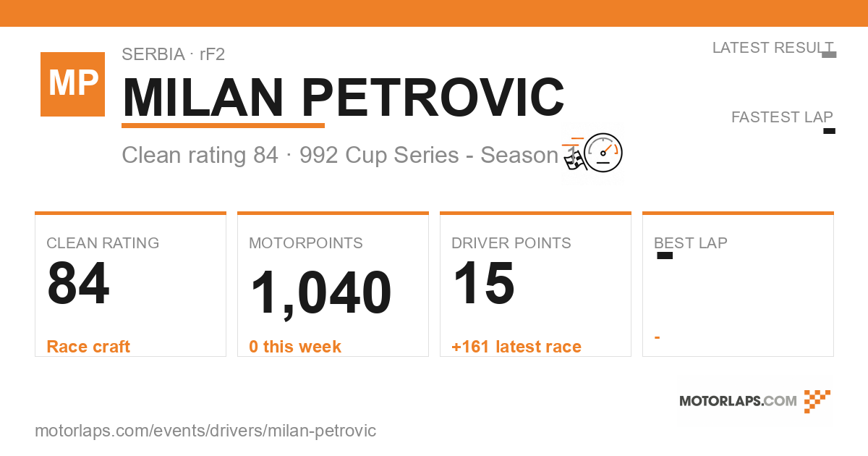Click the speedometer gauge icon
868x456 pixels.
click(x=603, y=152)
